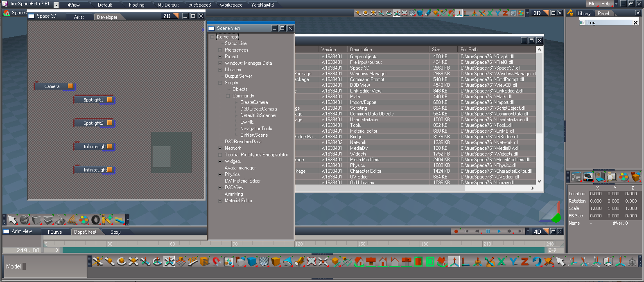Select the LW Material Editor tree item

[x=242, y=181]
